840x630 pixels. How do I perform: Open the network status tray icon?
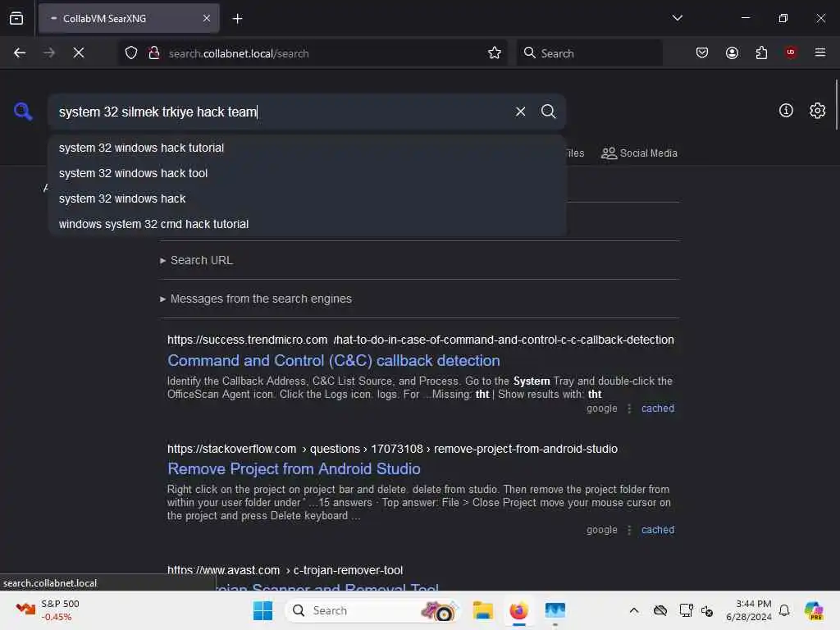(686, 610)
